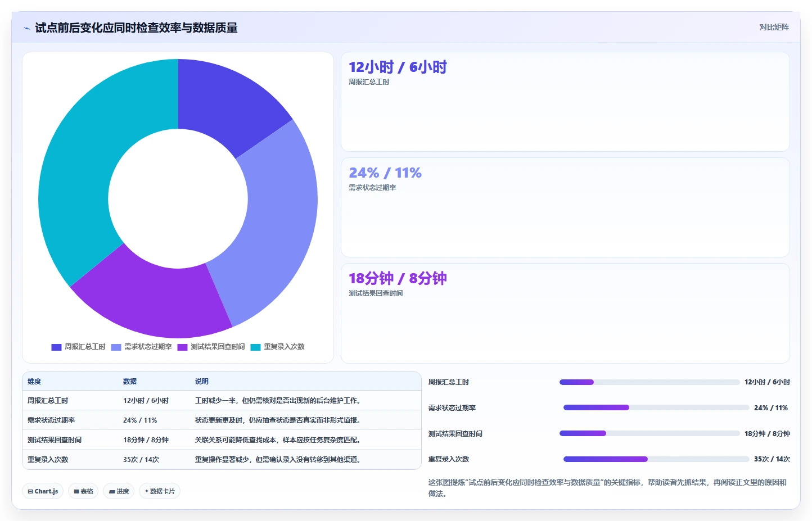Viewport: 812px width, 521px height.
Task: Select the 18分钟 / 8分钟 metric card value
Action: pyautogui.click(x=398, y=279)
